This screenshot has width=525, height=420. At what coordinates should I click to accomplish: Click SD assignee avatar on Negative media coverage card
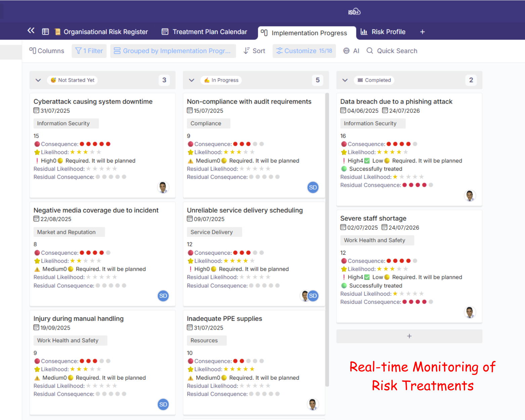[x=163, y=296]
